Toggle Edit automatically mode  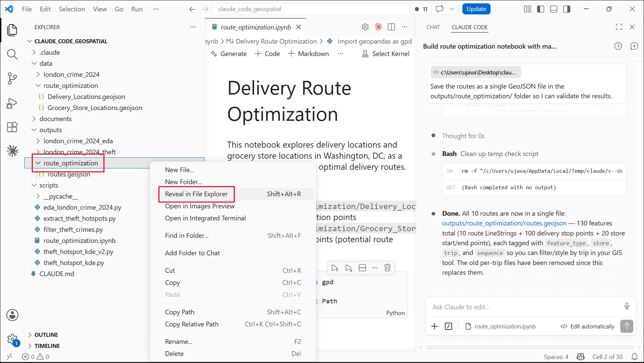[x=587, y=326]
